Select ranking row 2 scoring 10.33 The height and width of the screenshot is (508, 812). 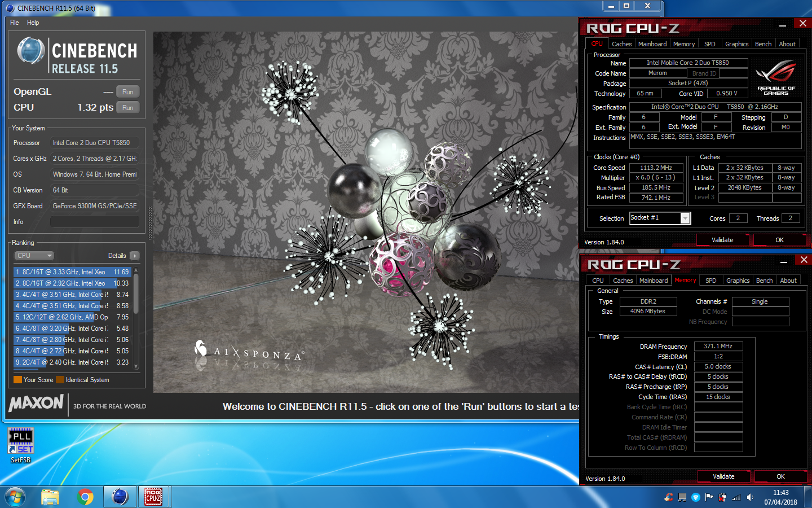72,283
